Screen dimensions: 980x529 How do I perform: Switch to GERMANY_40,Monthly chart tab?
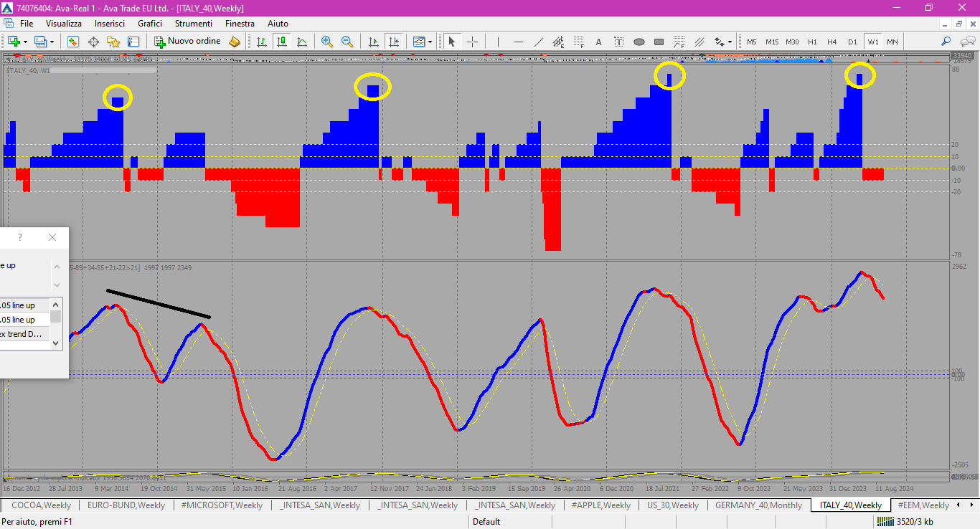[x=759, y=505]
